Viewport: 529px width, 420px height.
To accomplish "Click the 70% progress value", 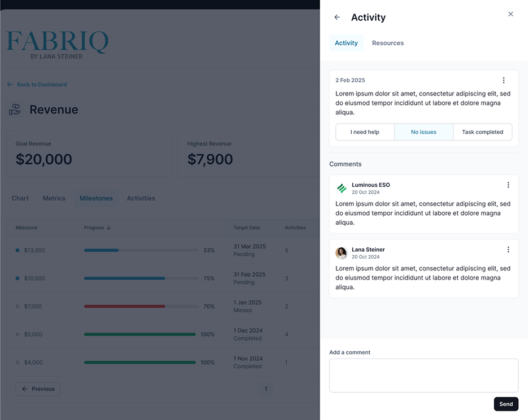I will pos(209,307).
